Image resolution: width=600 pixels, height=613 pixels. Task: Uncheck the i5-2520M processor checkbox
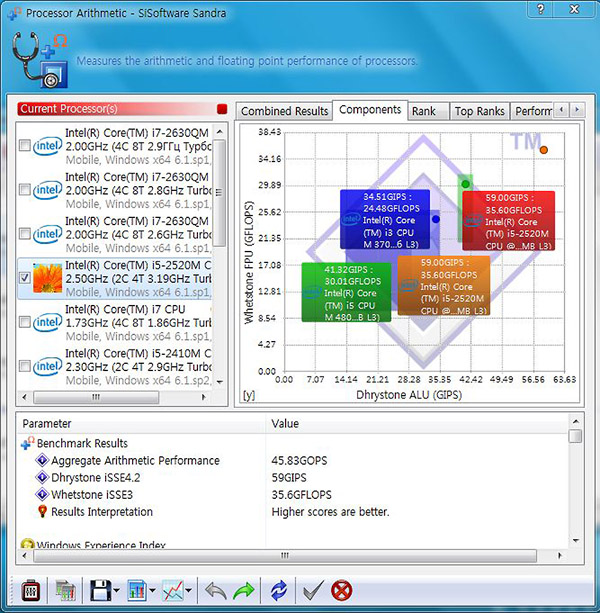(25, 278)
